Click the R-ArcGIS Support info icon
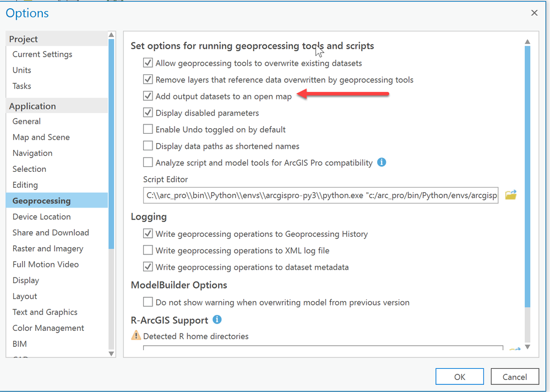This screenshot has height=392, width=550. (x=217, y=320)
